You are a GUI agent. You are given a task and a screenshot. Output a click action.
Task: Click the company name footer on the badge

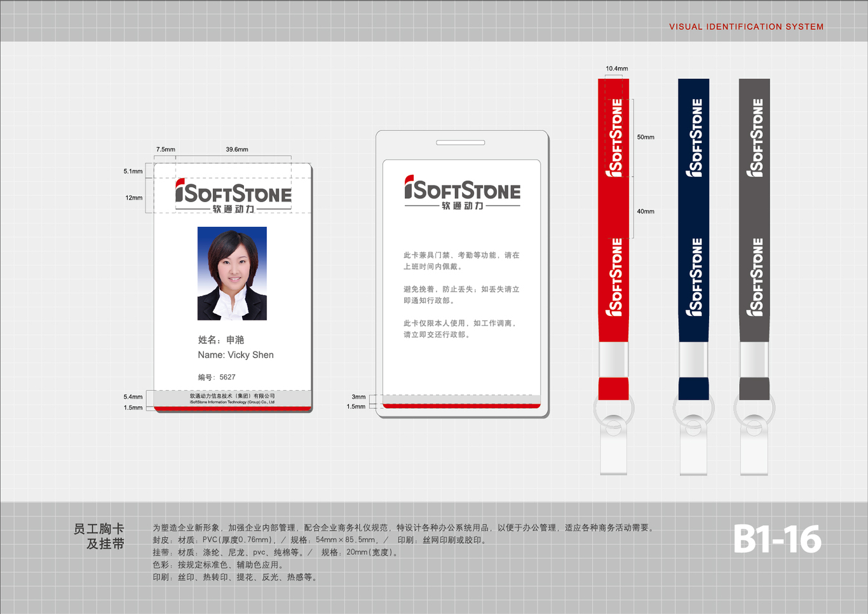point(233,399)
